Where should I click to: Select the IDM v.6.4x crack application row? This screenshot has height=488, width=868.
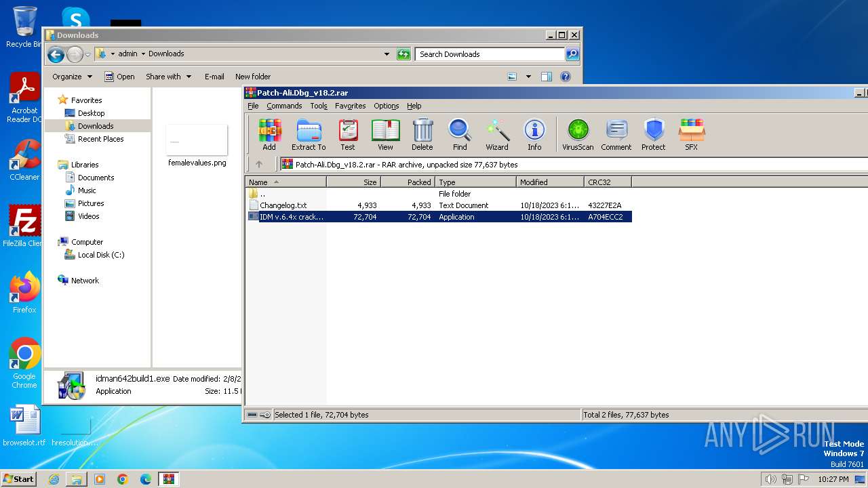[438, 217]
